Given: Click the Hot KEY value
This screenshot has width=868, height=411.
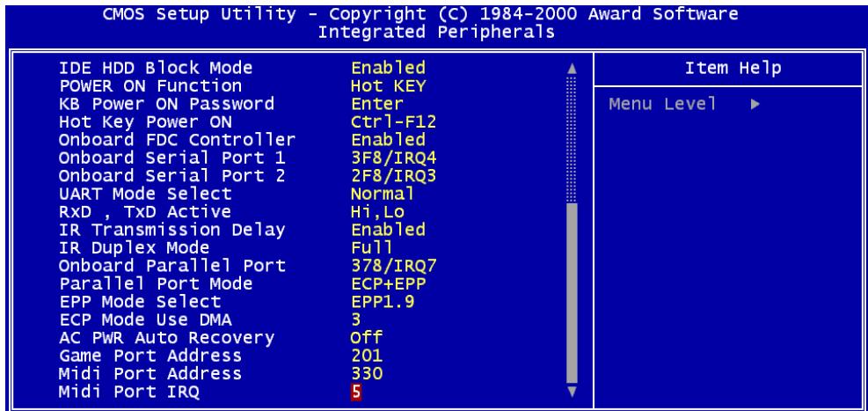Looking at the screenshot, I should (388, 86).
